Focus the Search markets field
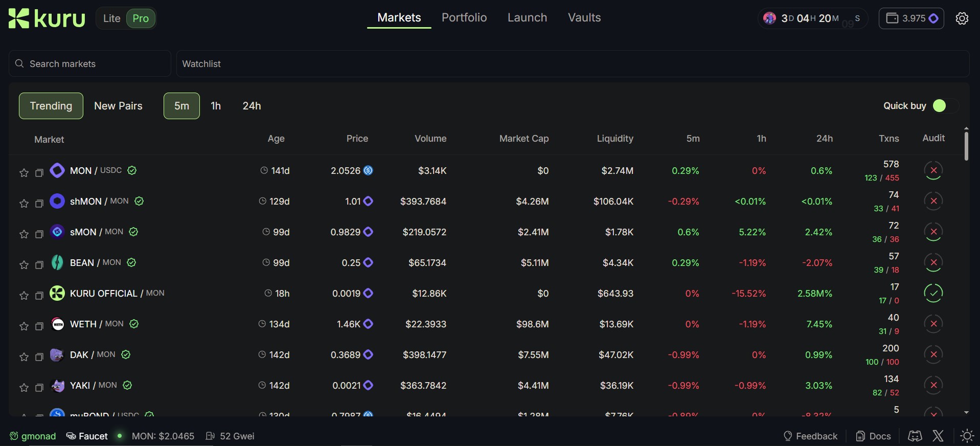The width and height of the screenshot is (980, 446). 90,63
